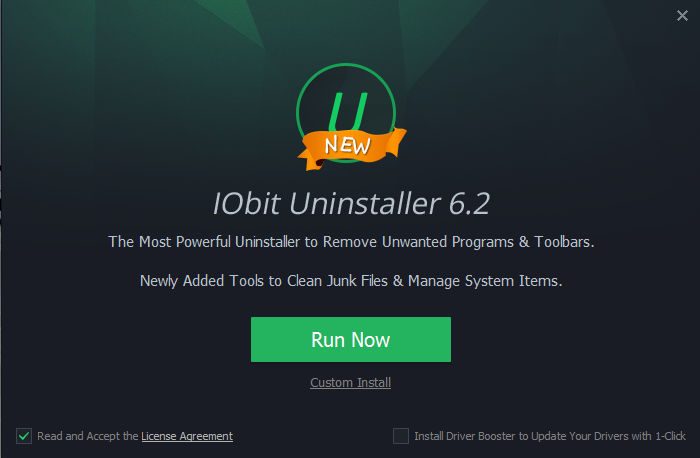
Task: Click the Read and Accept the label
Action: [x=88, y=436]
